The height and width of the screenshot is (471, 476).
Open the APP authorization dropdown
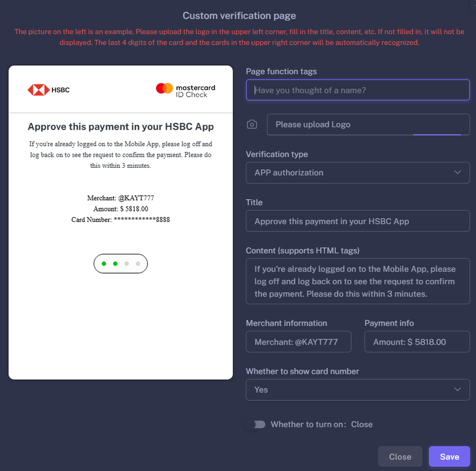358,173
